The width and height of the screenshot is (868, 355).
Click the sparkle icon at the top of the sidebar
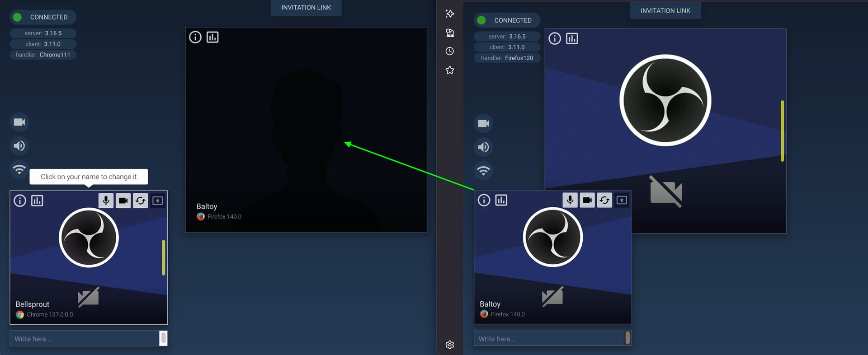coord(449,14)
